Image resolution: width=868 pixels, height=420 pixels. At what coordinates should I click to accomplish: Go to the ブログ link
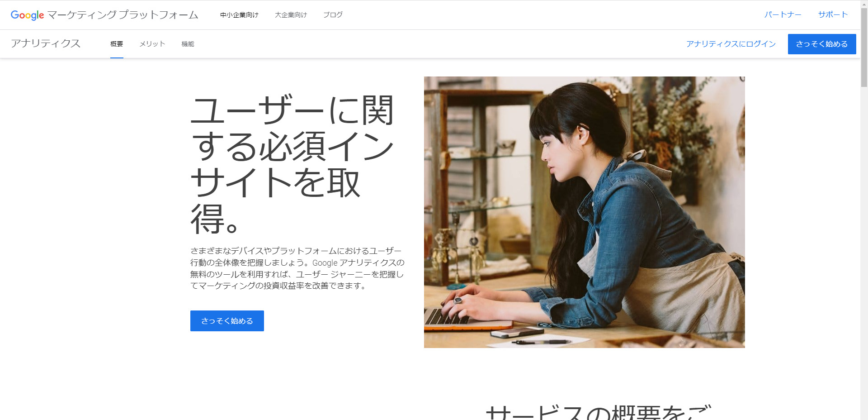[x=333, y=15]
